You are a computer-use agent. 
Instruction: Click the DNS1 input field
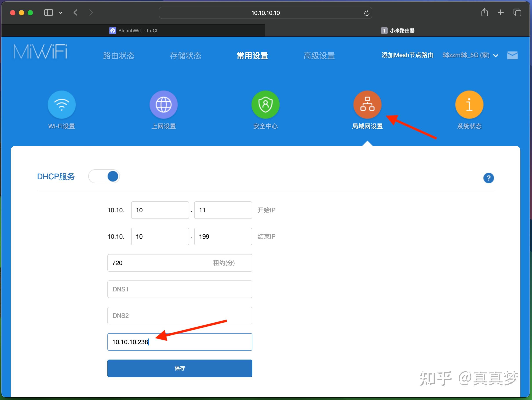(179, 289)
